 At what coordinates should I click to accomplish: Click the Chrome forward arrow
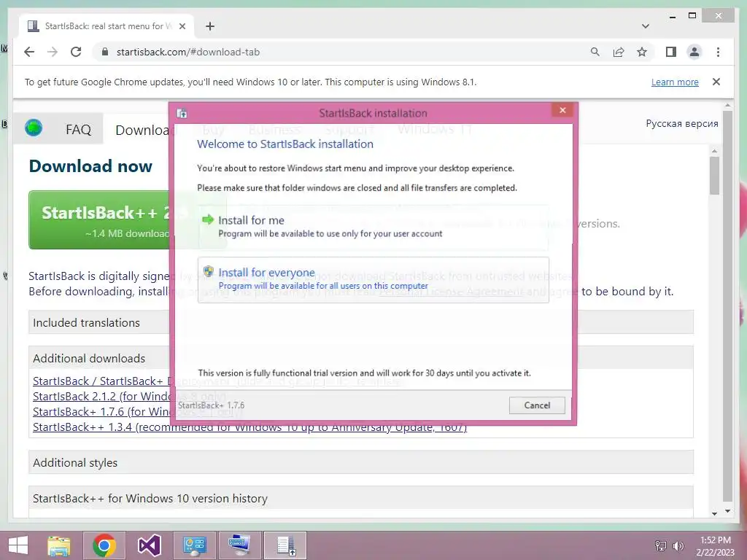[53, 52]
